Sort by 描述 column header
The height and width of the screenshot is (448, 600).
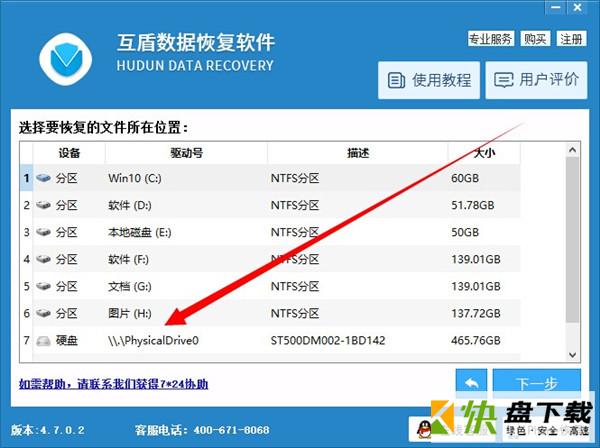pos(358,153)
